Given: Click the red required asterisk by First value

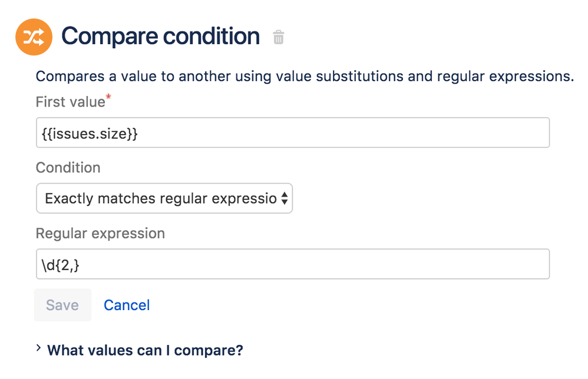Looking at the screenshot, I should click(x=108, y=97).
